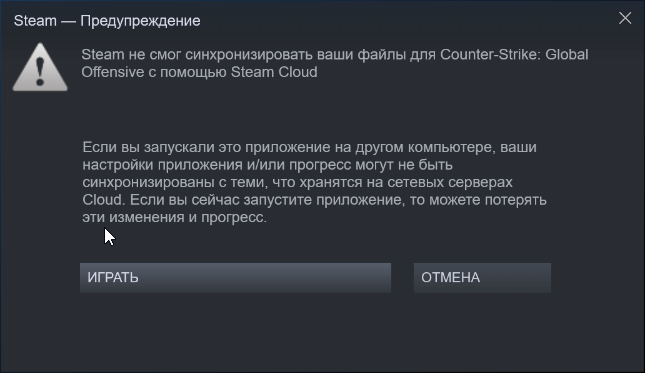Cancel the launch with the ОТМЕНА button
645x373 pixels.
[482, 278]
